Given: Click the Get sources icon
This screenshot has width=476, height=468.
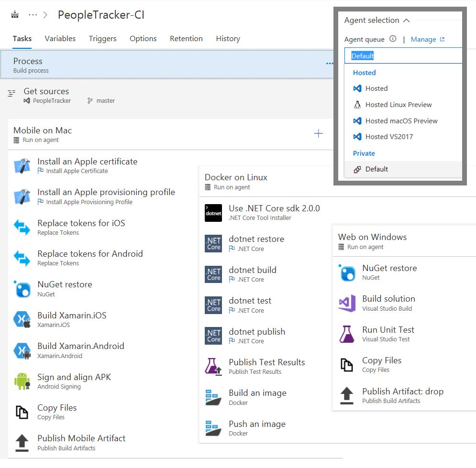Looking at the screenshot, I should click(x=11, y=93).
